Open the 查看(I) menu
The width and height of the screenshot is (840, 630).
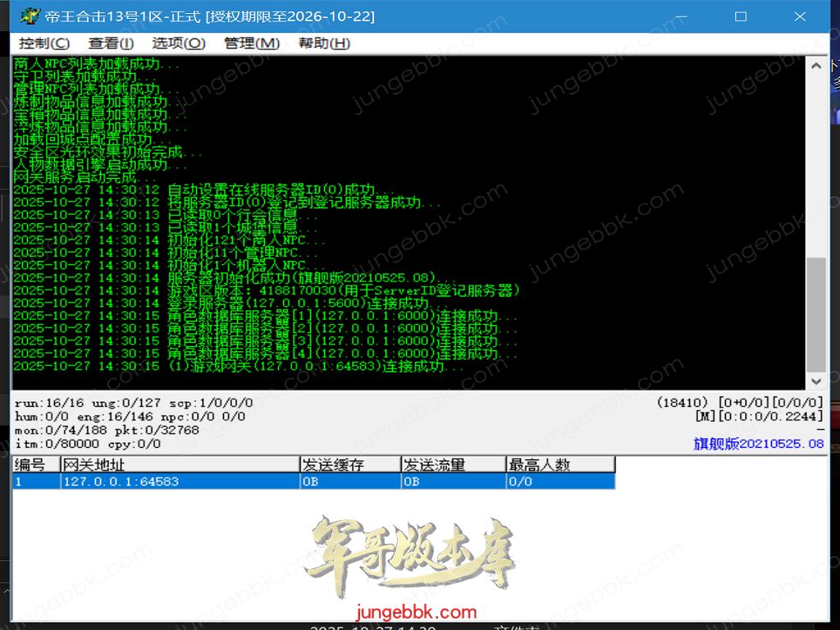click(111, 43)
